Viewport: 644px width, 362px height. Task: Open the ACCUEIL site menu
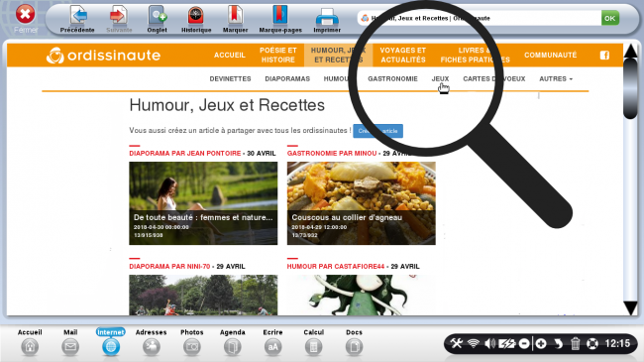229,55
